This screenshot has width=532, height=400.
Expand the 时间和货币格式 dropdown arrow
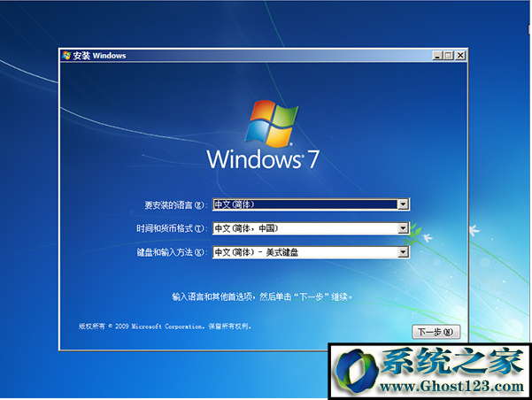tap(403, 228)
